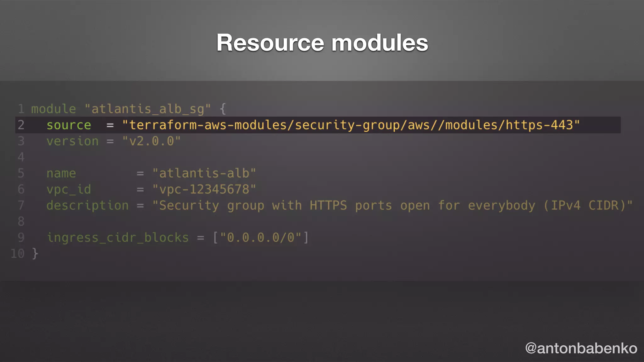Viewport: 644px width, 362px height.
Task: Click the @antonbabenko handle
Action: click(x=581, y=348)
